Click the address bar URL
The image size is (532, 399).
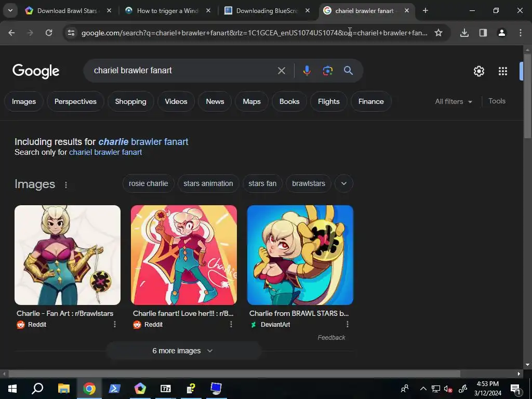pos(255,33)
